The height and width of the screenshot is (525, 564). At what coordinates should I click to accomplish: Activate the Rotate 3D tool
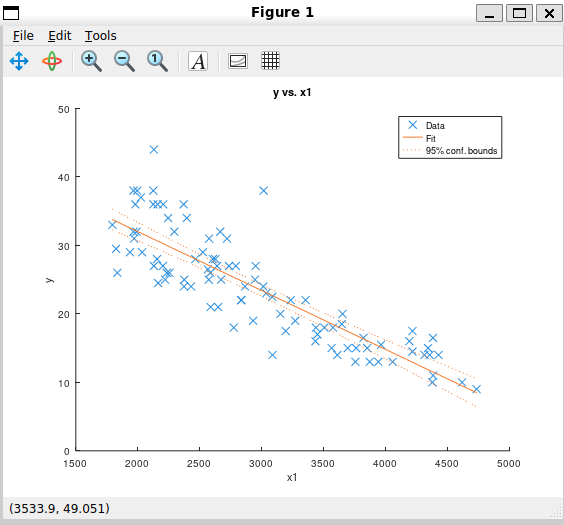click(x=52, y=61)
